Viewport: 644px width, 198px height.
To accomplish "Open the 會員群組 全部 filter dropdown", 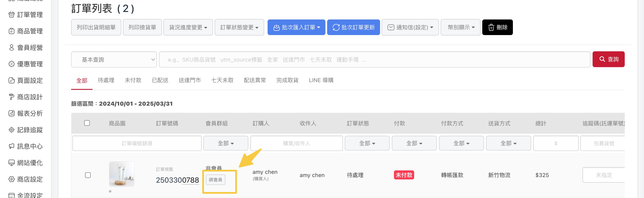I will pyautogui.click(x=226, y=143).
